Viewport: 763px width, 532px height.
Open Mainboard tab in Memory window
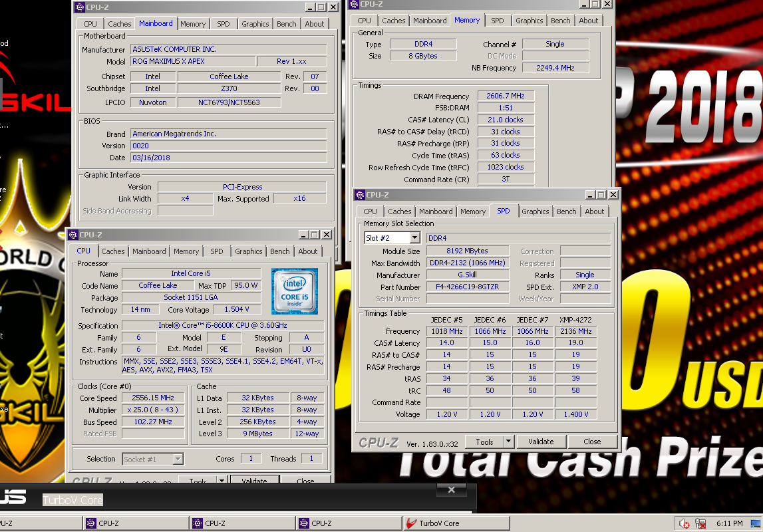(x=430, y=21)
